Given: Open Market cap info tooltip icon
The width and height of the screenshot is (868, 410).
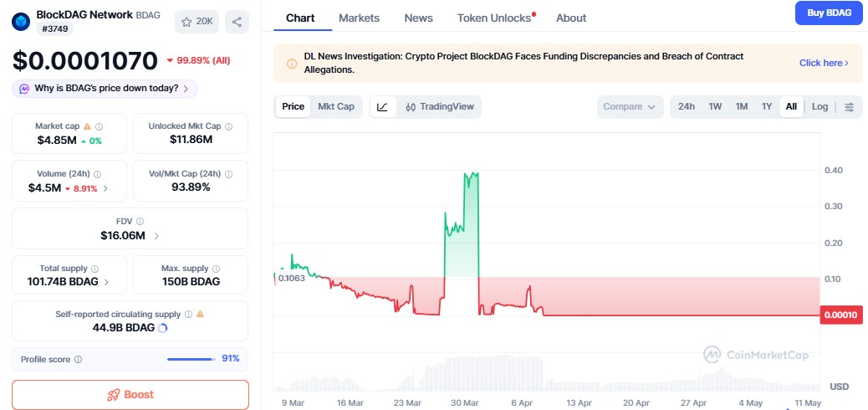Looking at the screenshot, I should pyautogui.click(x=99, y=126).
